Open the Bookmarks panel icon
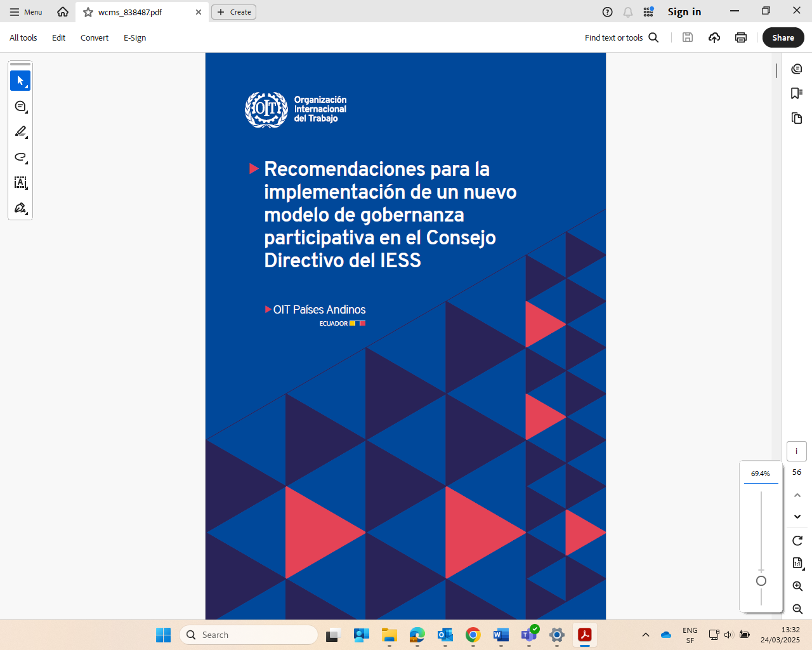Screen dimensions: 812x650 797,93
